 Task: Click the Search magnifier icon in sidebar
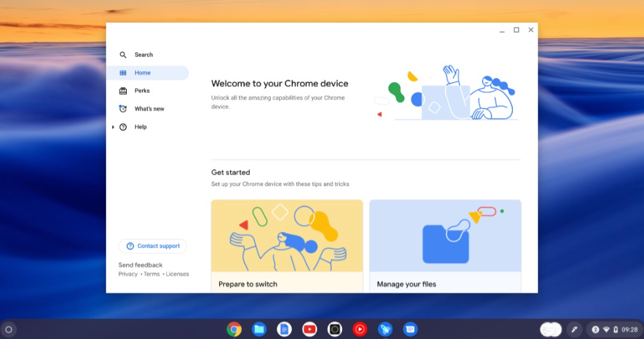pyautogui.click(x=123, y=55)
